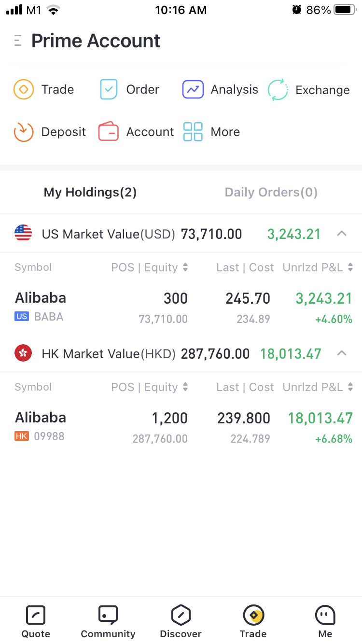Screen dimensions: 362x644
Task: Select the My Holdings tab
Action: 90,193
